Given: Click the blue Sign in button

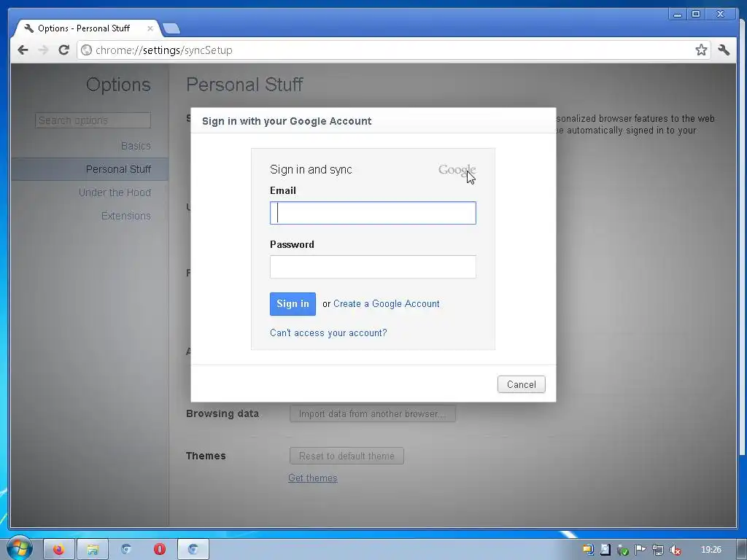Looking at the screenshot, I should click(x=293, y=304).
